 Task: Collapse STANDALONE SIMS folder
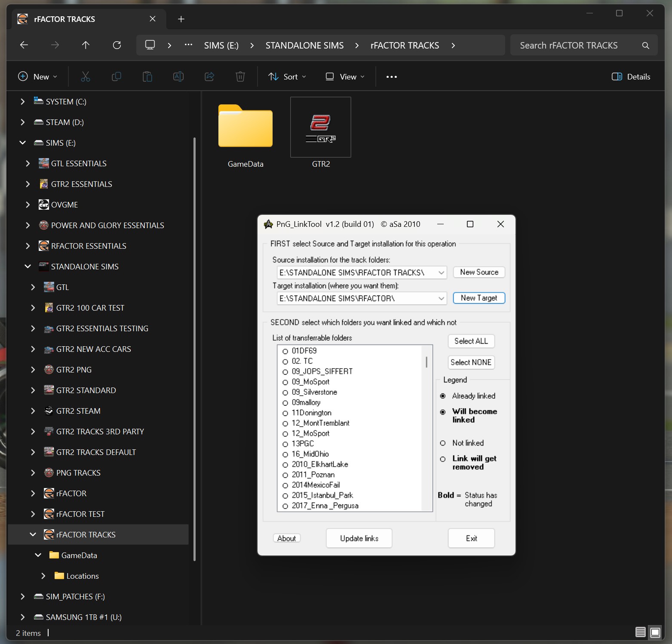pos(28,266)
